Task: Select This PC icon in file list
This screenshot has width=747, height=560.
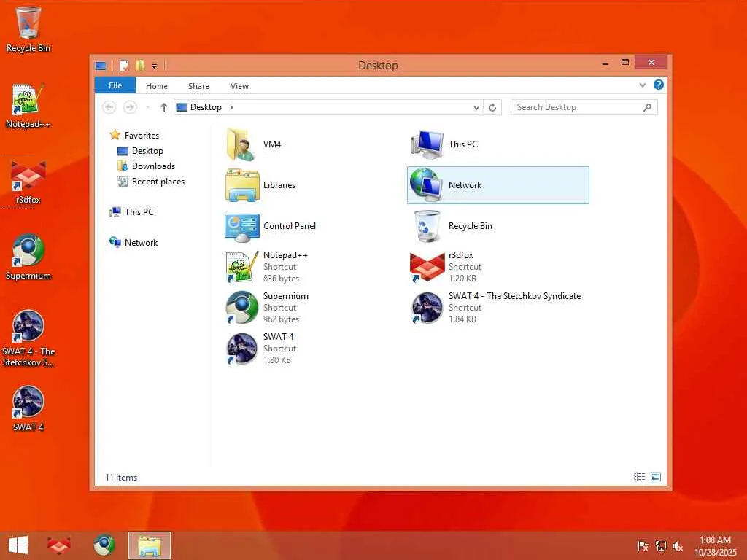Action: pyautogui.click(x=427, y=145)
